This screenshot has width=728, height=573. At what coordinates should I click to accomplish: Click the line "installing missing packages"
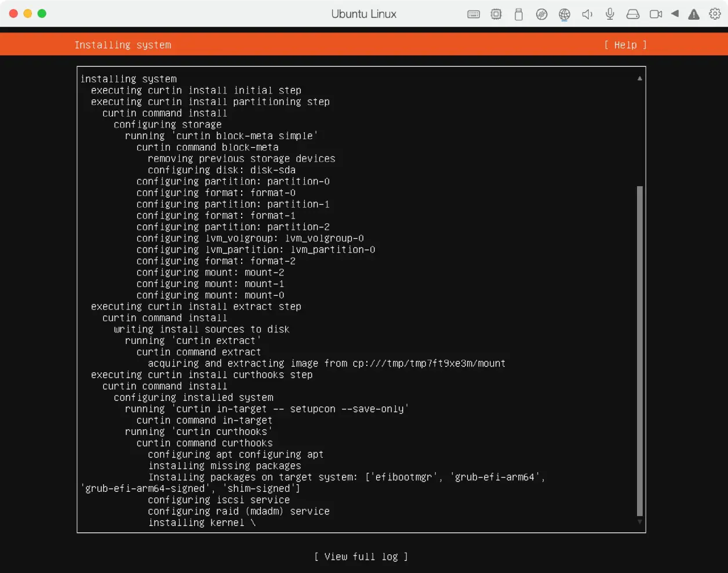[x=224, y=466]
